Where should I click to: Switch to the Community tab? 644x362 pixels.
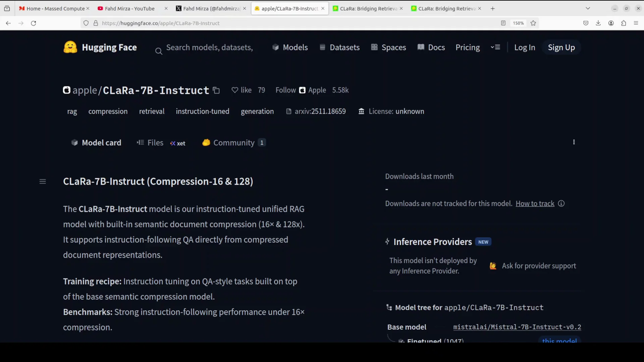(x=234, y=142)
